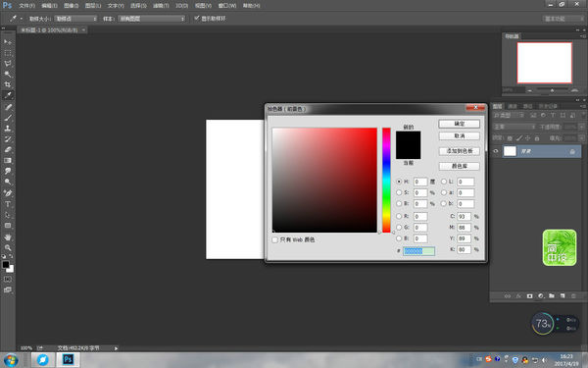
Task: Open the Edit menu
Action: pos(49,6)
